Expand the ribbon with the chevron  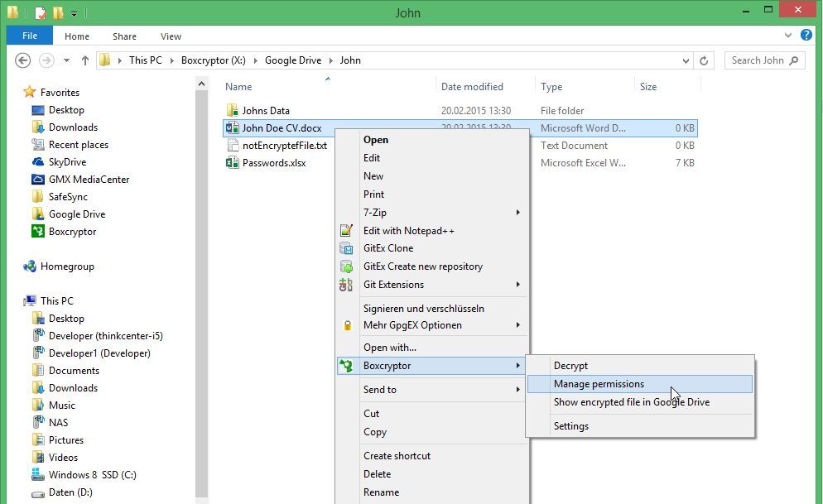pyautogui.click(x=787, y=36)
